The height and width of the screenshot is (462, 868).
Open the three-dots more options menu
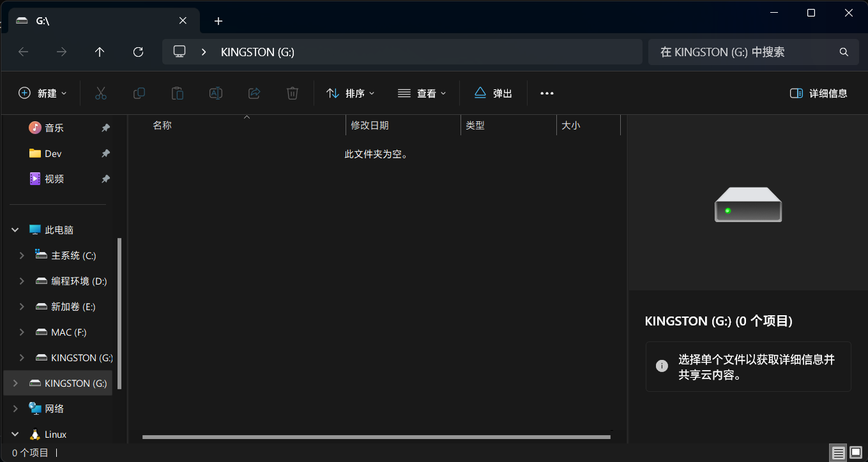[547, 93]
